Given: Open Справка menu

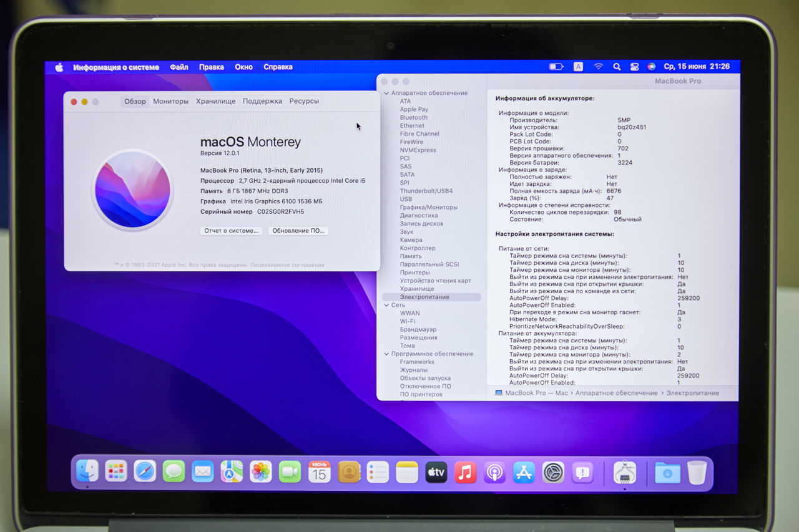Looking at the screenshot, I should click(x=278, y=67).
